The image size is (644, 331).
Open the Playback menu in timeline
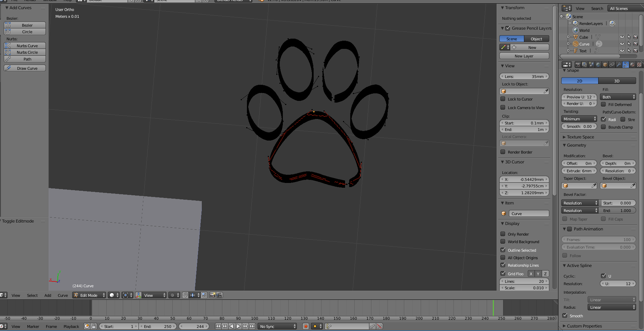click(71, 327)
